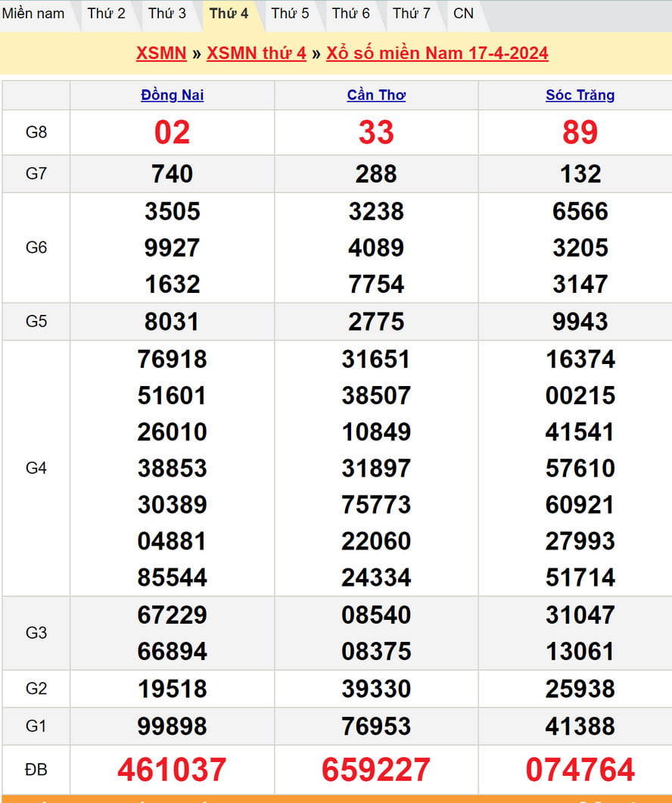This screenshot has width=672, height=803.
Task: Click the active Thứ 4 tab
Action: pos(229,14)
